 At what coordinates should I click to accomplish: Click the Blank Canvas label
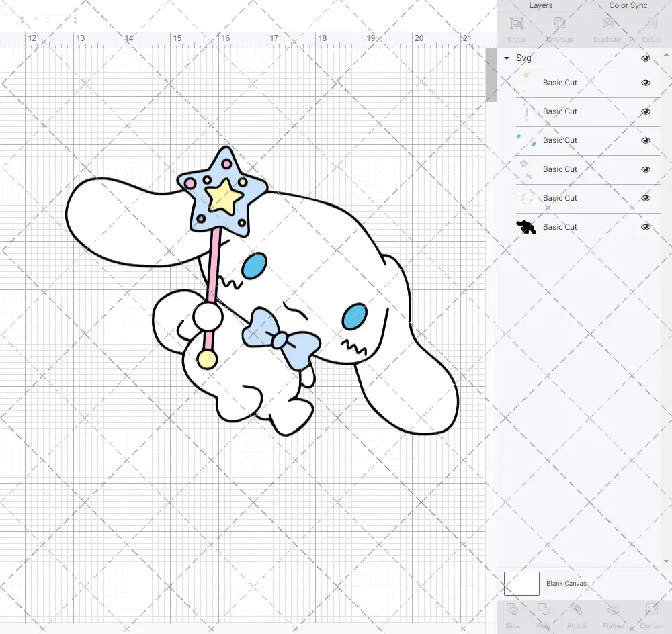[566, 583]
